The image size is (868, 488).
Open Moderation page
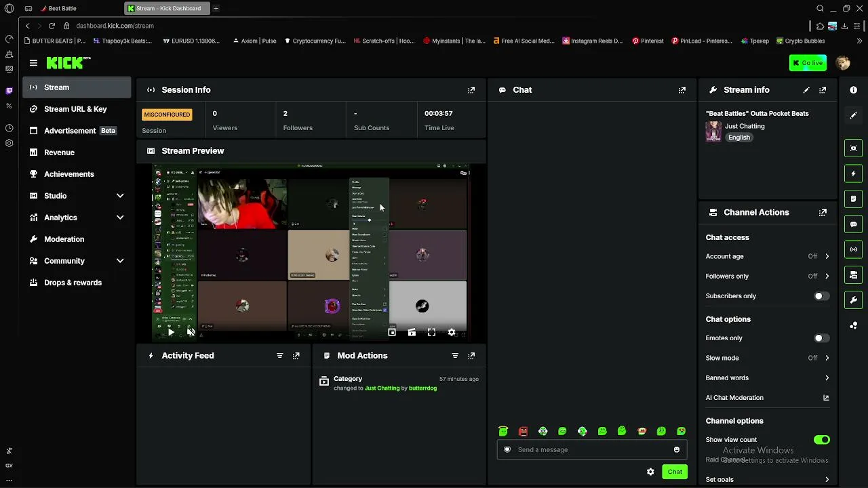[77, 239]
